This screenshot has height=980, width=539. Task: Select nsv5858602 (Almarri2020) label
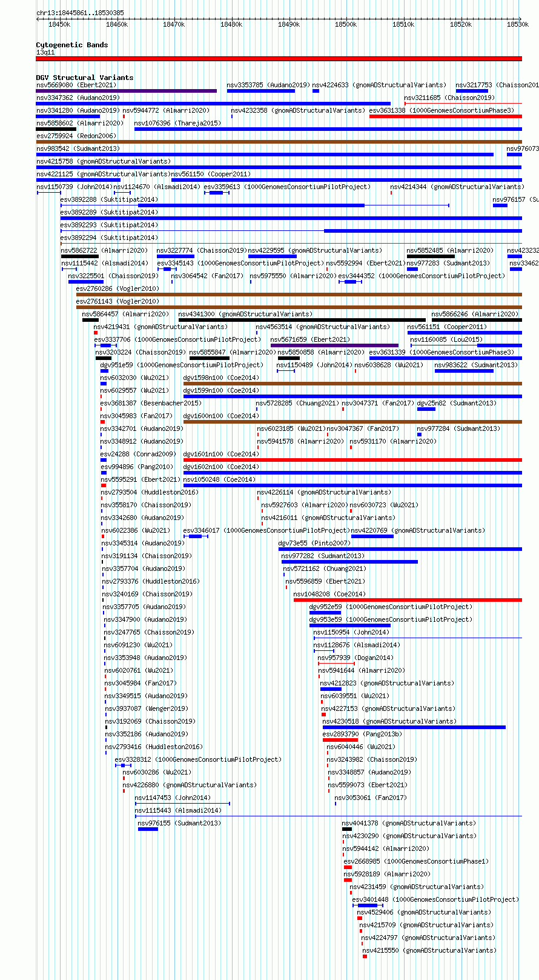pyautogui.click(x=79, y=123)
